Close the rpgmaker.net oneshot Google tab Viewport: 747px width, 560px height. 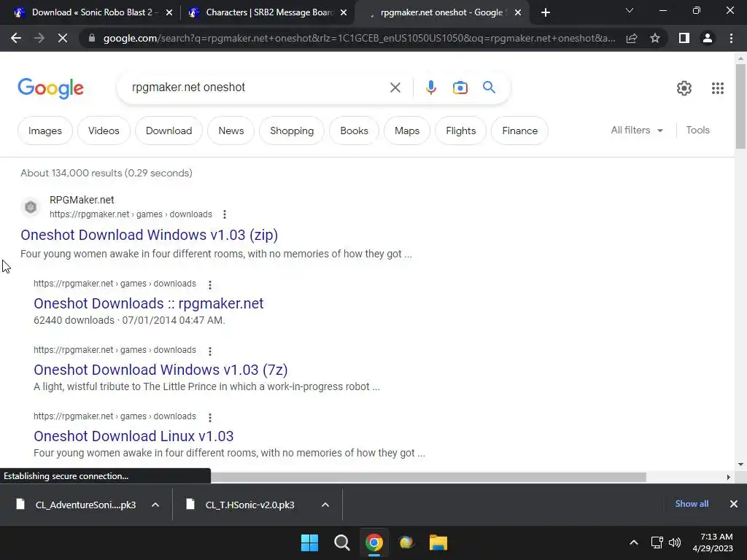tap(518, 13)
